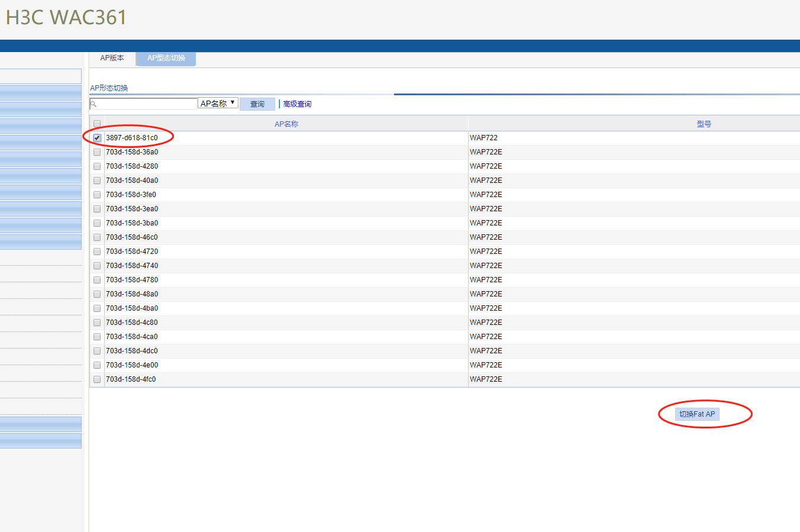The image size is (800, 532).
Task: Check the 703d-158d-4dc0 row checkbox
Action: pyautogui.click(x=97, y=351)
